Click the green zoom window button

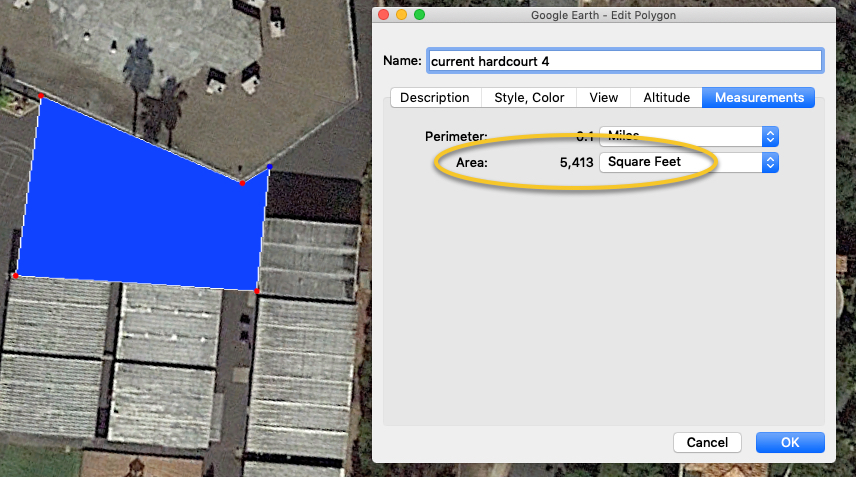[x=419, y=15]
